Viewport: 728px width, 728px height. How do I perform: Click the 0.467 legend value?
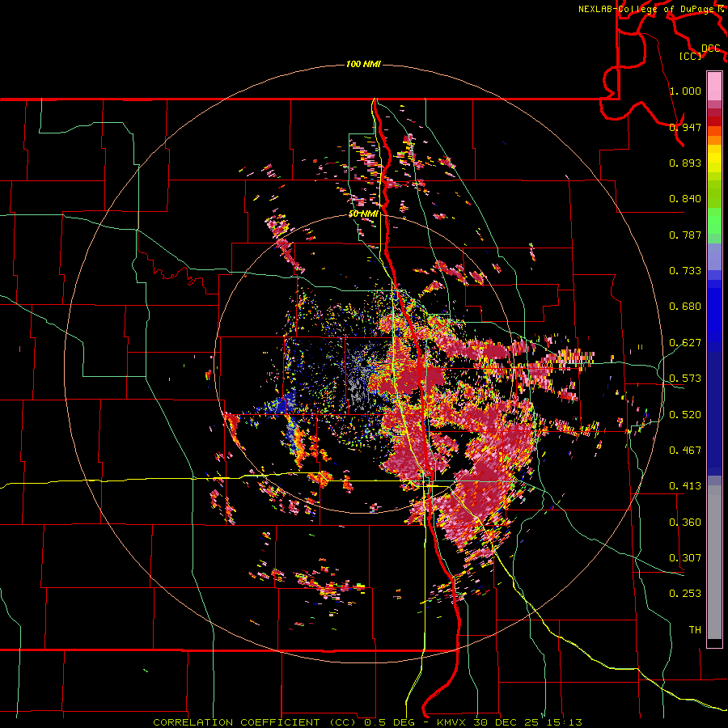(x=685, y=451)
